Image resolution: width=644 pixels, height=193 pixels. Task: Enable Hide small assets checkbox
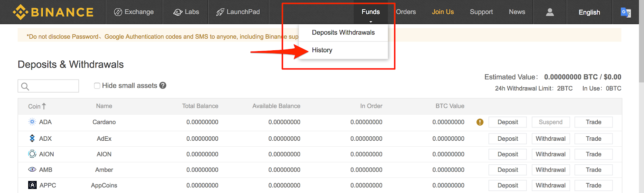click(97, 86)
